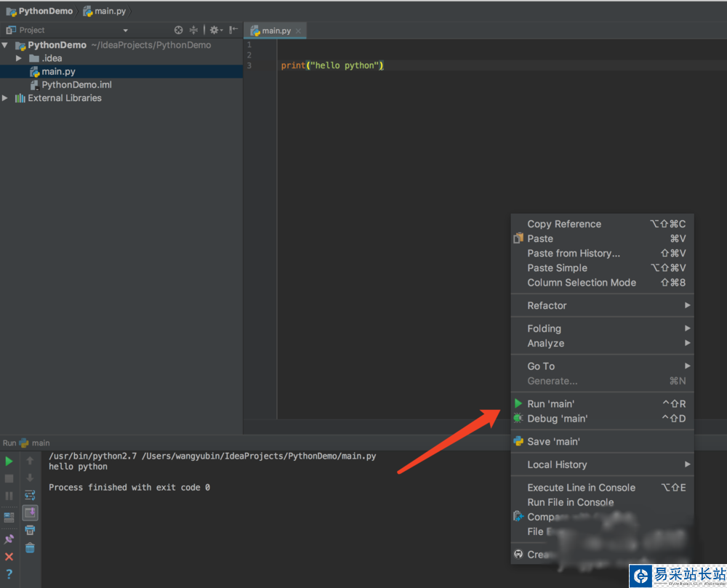Select PythonDemo.iml in the project tree
Image resolution: width=727 pixels, height=588 pixels.
point(121,85)
